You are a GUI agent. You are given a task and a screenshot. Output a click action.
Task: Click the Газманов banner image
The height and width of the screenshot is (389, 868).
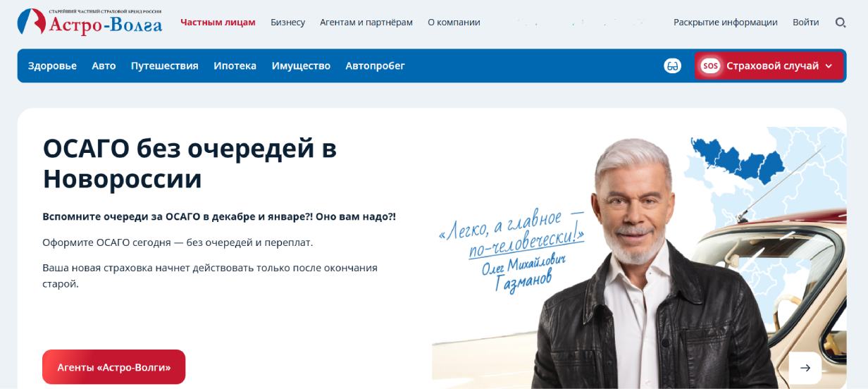coord(639,258)
